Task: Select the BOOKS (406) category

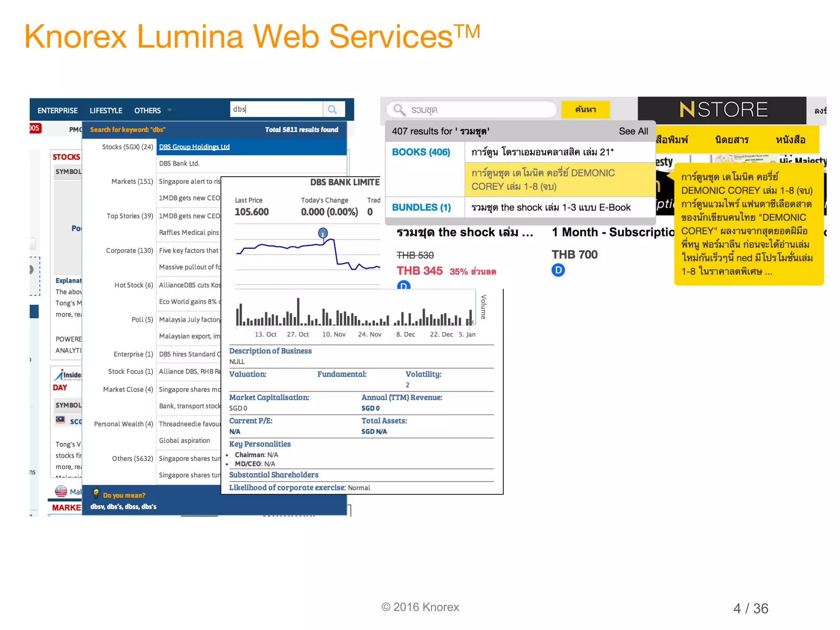Action: [x=421, y=152]
